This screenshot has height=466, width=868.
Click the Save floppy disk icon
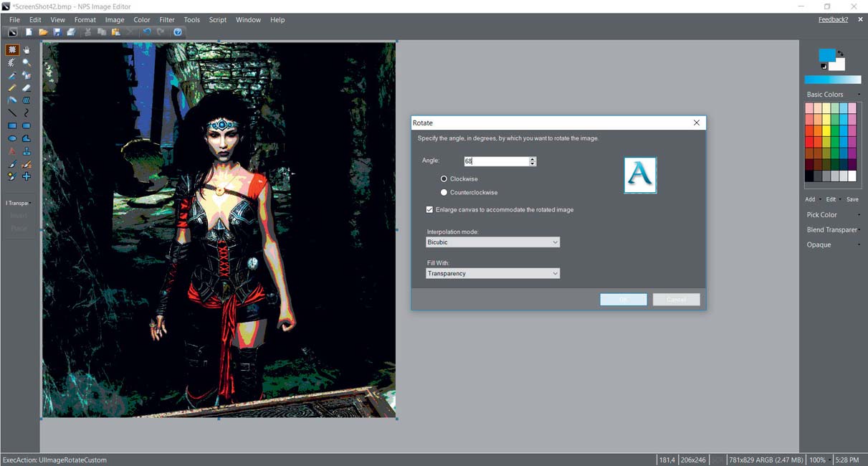(57, 32)
